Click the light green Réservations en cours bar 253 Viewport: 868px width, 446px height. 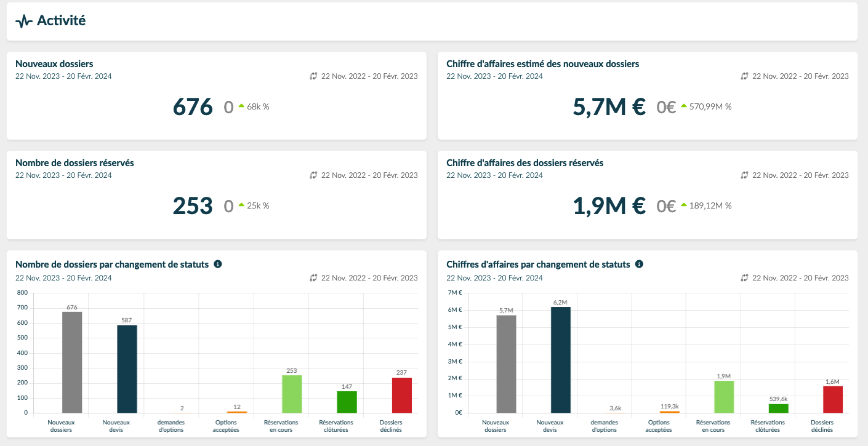[x=292, y=394]
